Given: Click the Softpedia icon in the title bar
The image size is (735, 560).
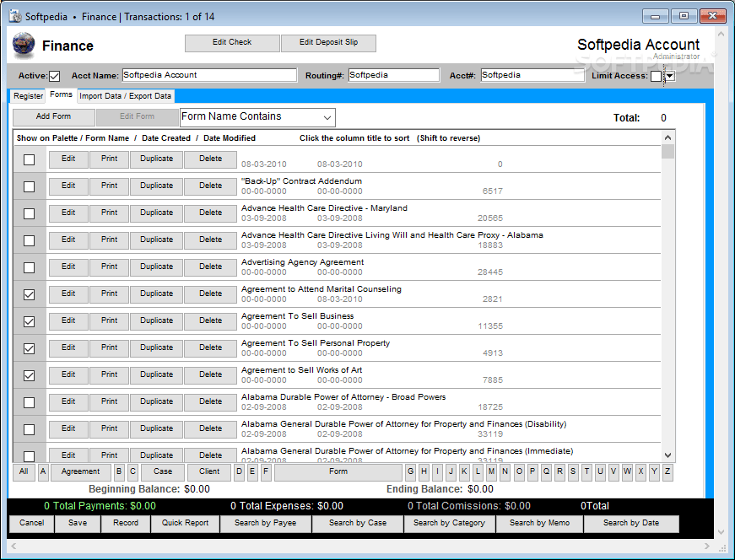Looking at the screenshot, I should tap(14, 14).
